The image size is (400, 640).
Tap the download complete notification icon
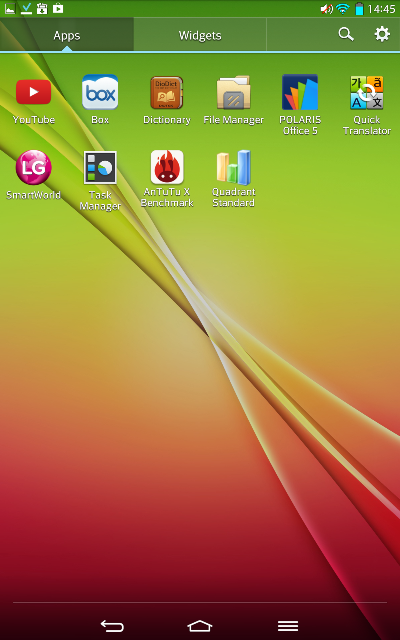pos(26,8)
